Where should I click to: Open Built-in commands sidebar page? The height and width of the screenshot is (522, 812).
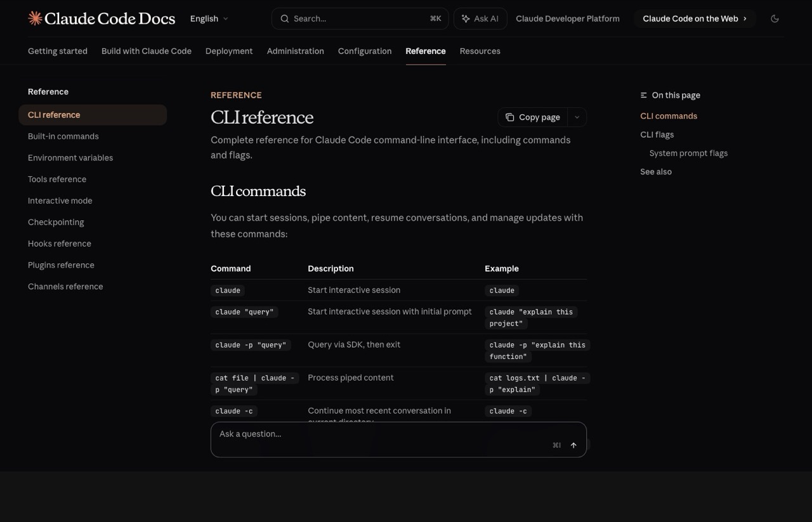point(63,136)
